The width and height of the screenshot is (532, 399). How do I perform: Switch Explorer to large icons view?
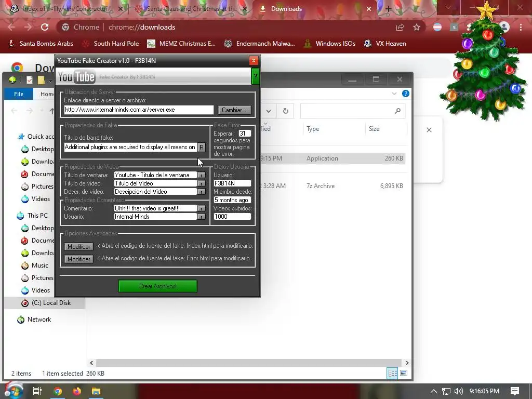pyautogui.click(x=404, y=373)
